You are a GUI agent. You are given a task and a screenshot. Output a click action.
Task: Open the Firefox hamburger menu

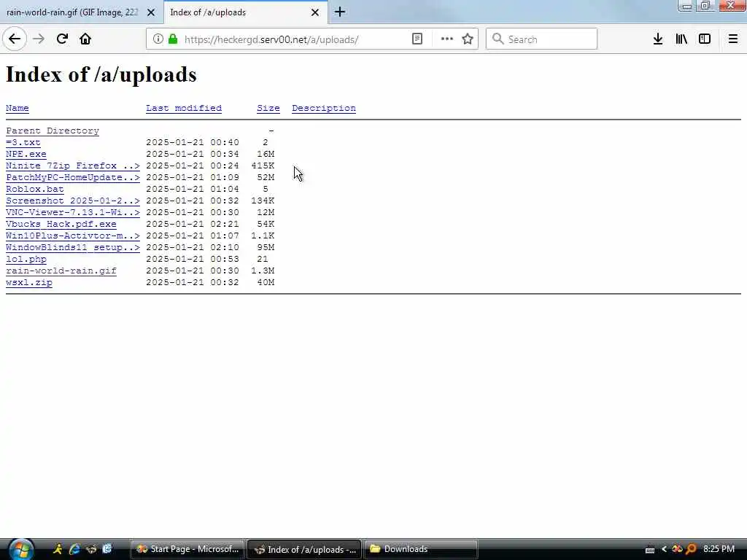tap(733, 39)
